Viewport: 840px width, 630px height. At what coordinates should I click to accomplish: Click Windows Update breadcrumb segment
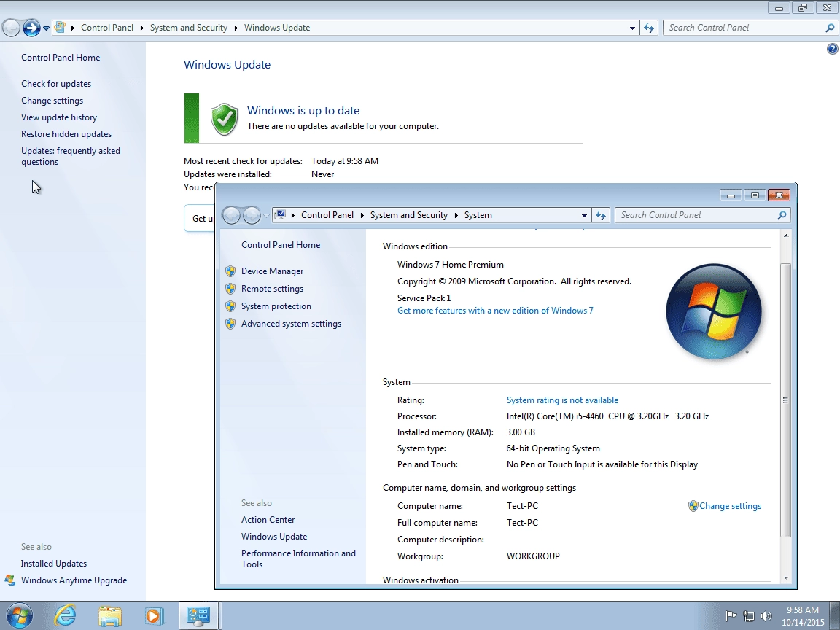[x=277, y=28]
